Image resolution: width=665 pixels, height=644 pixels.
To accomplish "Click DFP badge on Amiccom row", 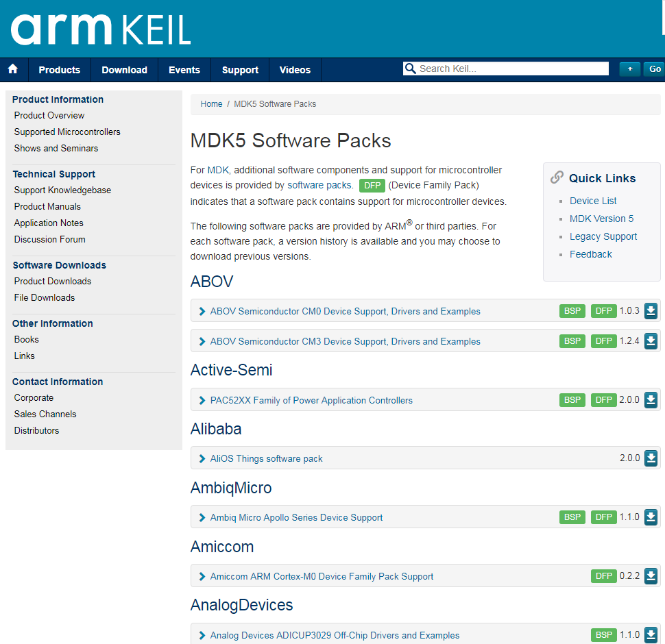I will pyautogui.click(x=603, y=576).
